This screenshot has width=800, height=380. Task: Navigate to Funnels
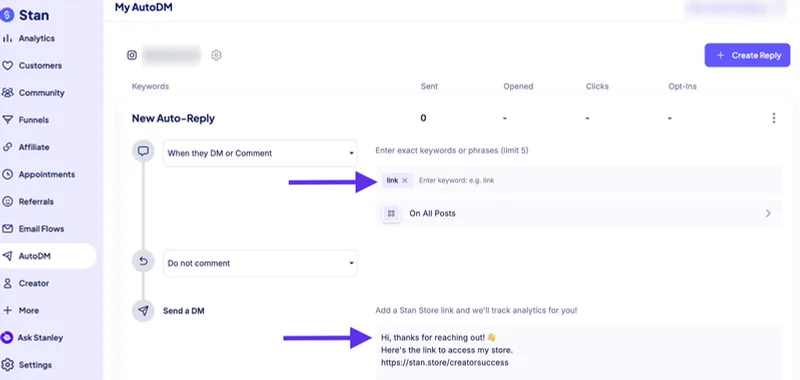point(34,120)
